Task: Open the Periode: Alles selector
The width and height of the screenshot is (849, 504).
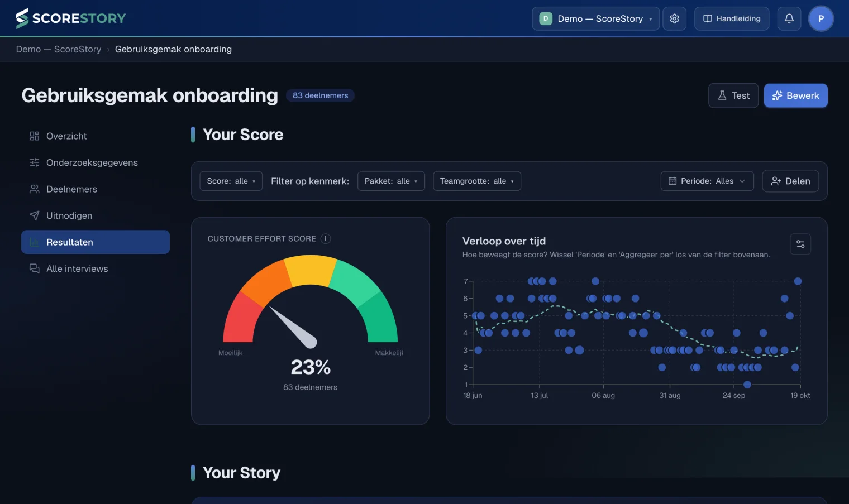Action: [x=707, y=181]
